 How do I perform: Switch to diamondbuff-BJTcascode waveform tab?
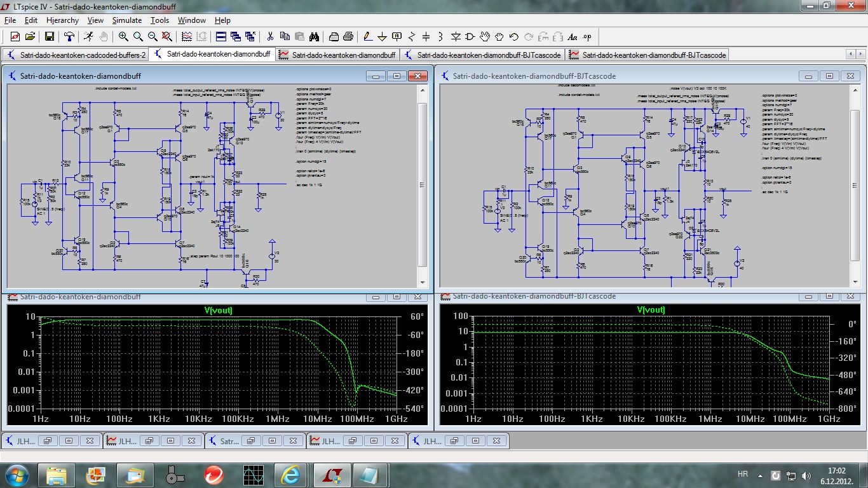[648, 55]
